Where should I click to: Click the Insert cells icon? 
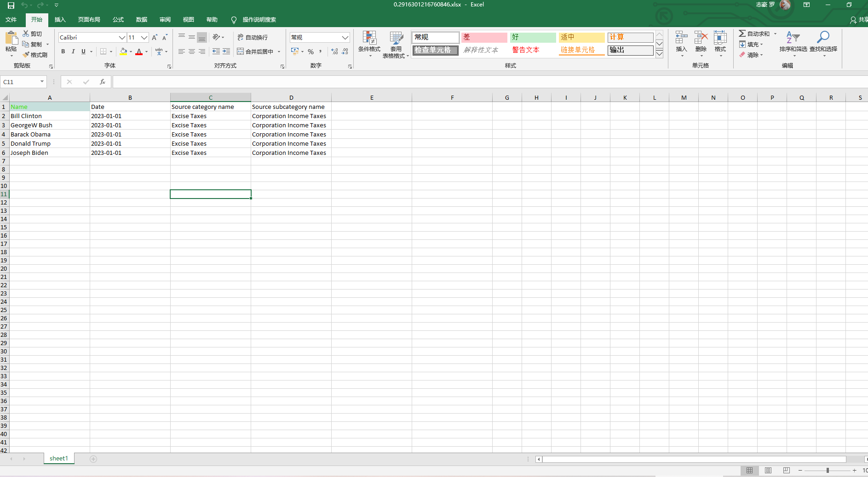click(x=681, y=38)
